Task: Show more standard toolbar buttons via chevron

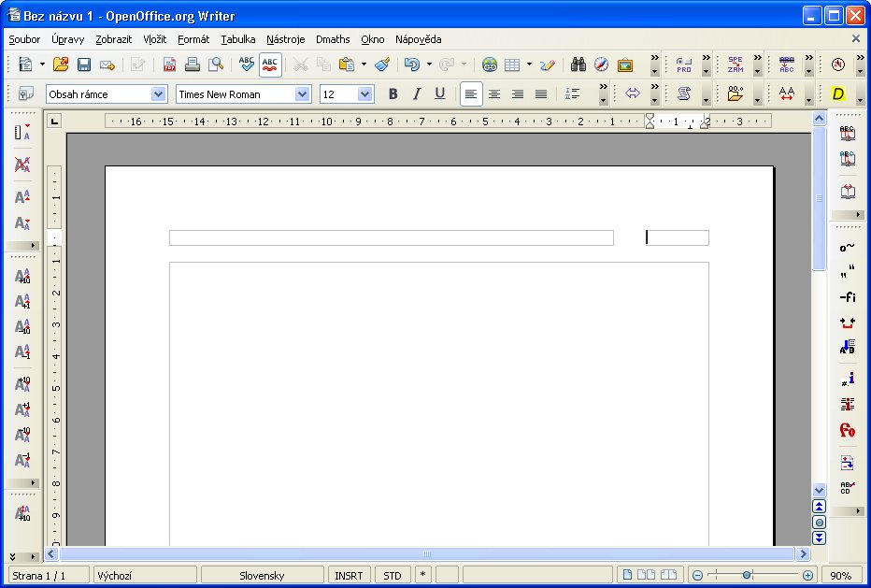Action: click(654, 58)
